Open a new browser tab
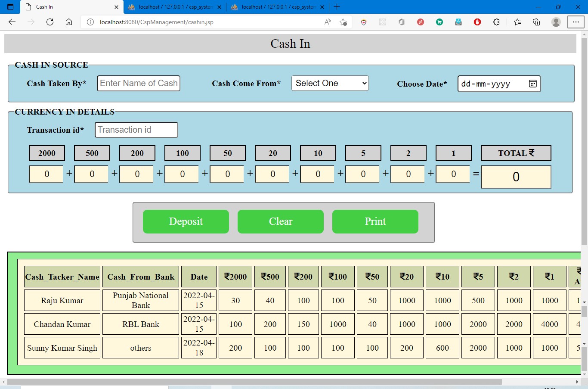This screenshot has width=588, height=389. (337, 7)
